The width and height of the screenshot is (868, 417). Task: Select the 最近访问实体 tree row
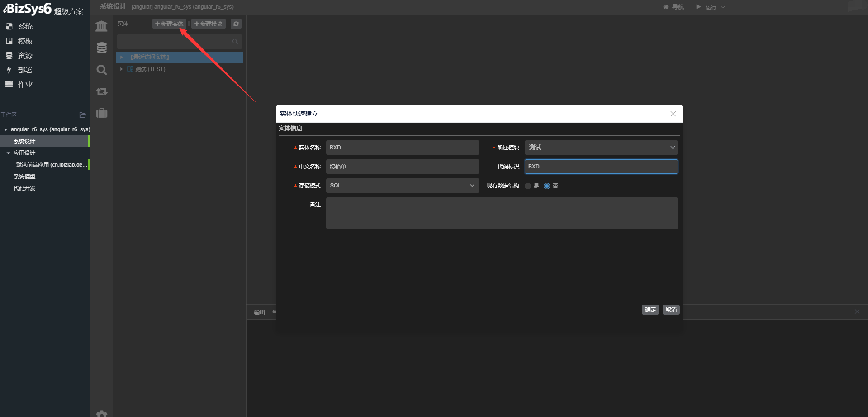coord(180,57)
